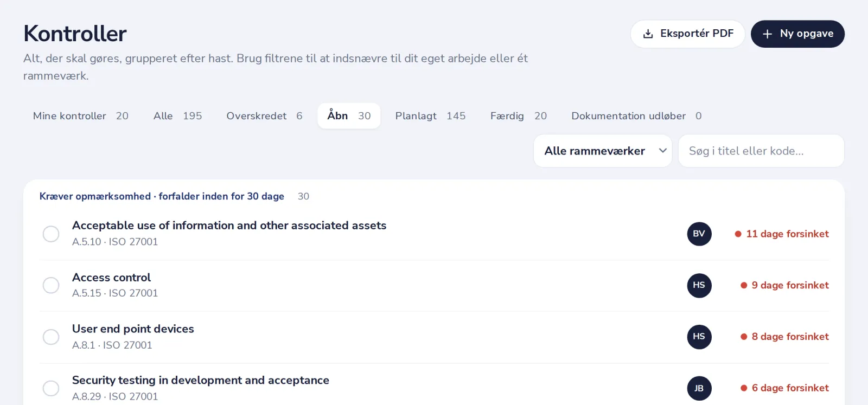
Task: Click the A.5.15 · ISO 27001 code
Action: coord(115,293)
